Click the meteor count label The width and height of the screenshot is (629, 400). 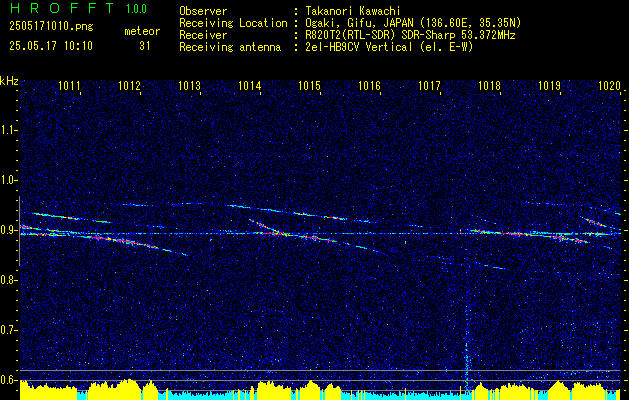(x=142, y=31)
